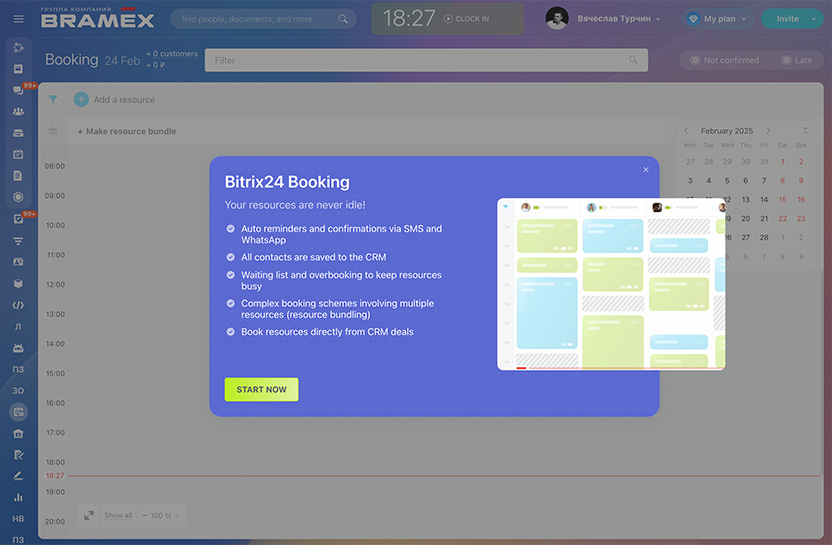Click the funnel filter icon beside Add a resource

(x=53, y=100)
